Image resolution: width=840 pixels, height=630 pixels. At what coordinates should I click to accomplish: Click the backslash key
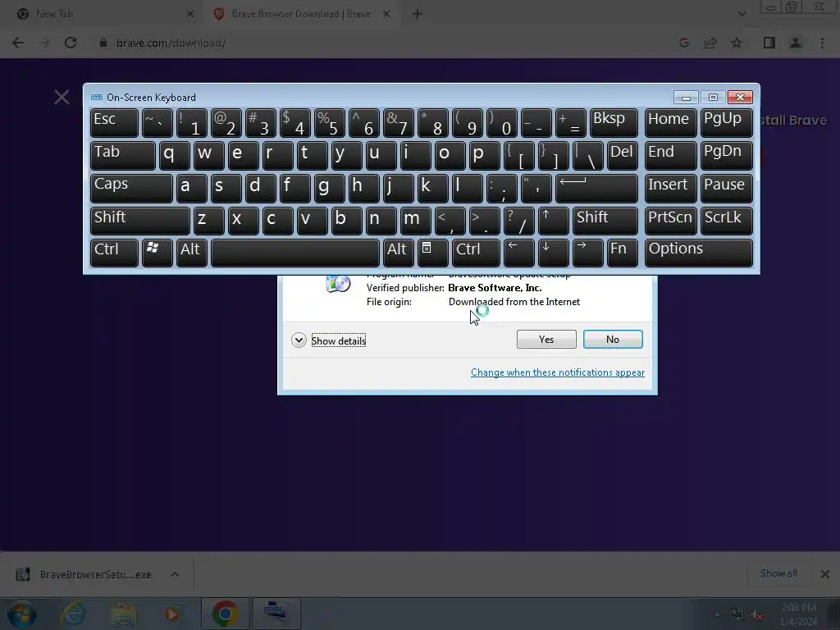[x=587, y=155]
